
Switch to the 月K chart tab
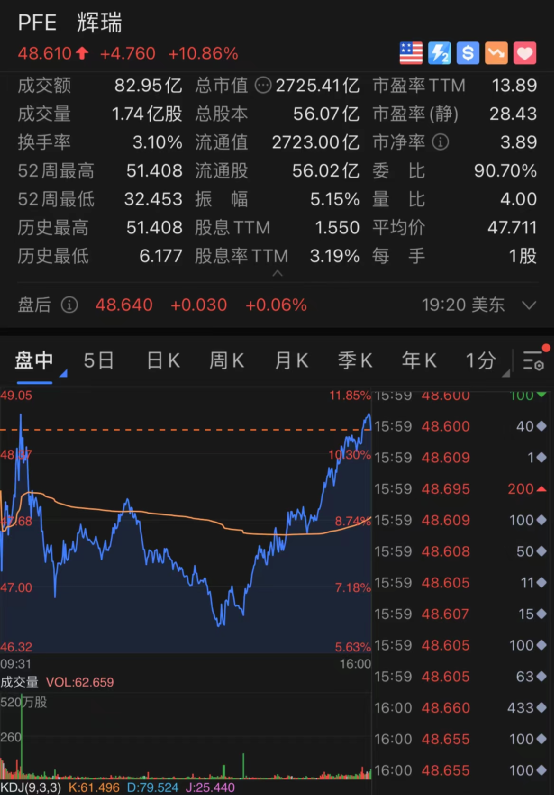click(x=291, y=360)
